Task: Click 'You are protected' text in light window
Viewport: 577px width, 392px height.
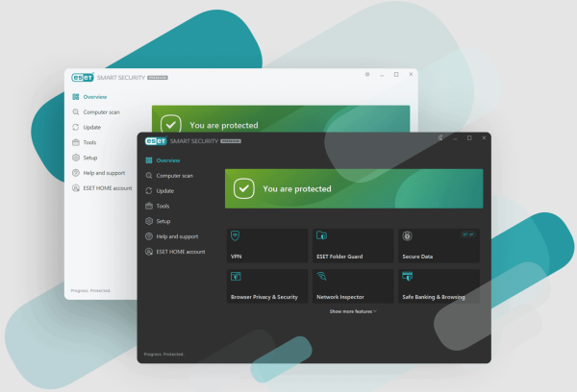Action: point(224,126)
